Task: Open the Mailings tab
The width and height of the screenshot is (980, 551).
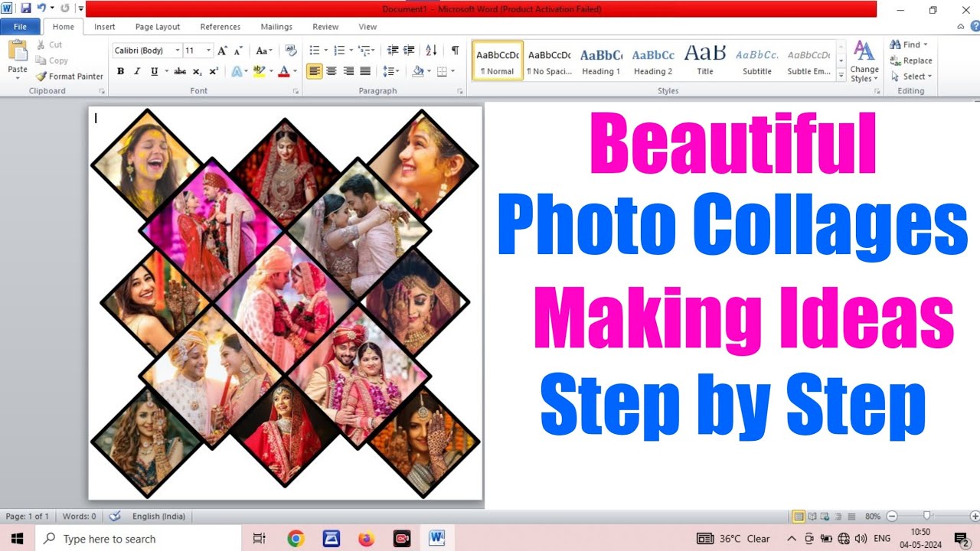Action: [276, 27]
